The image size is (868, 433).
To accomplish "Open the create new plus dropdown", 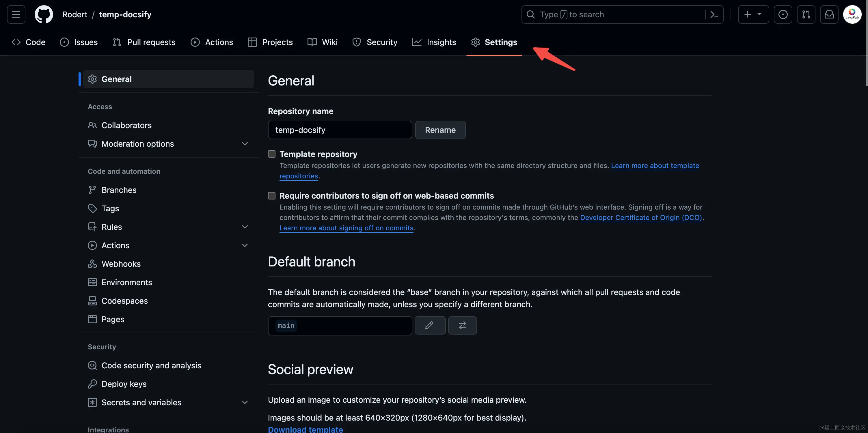I will 753,14.
